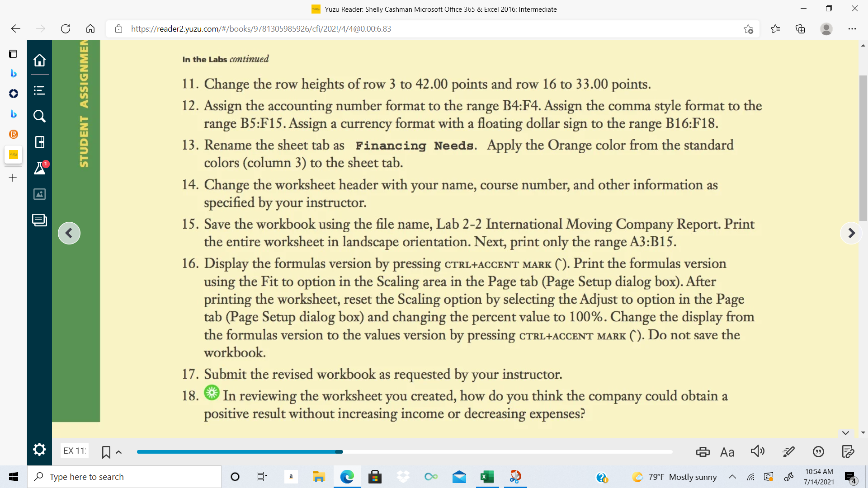The height and width of the screenshot is (488, 868).
Task: Open the flashcards icon in sidebar
Action: point(39,220)
